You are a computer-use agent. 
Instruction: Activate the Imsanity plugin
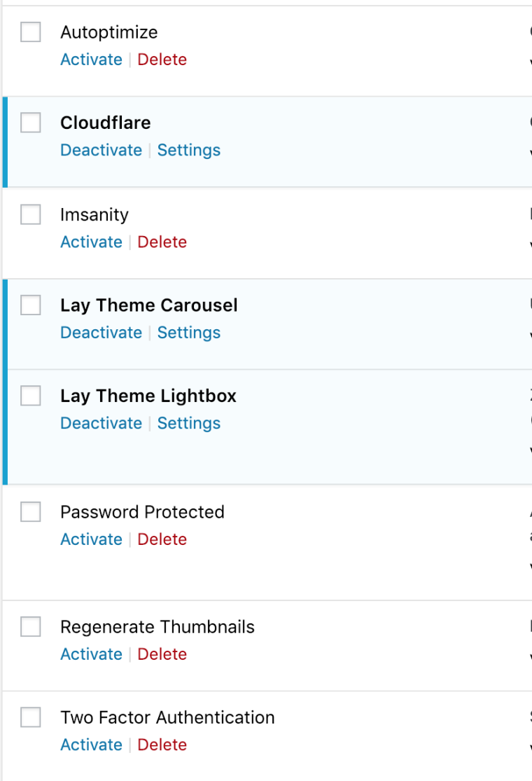(x=91, y=242)
